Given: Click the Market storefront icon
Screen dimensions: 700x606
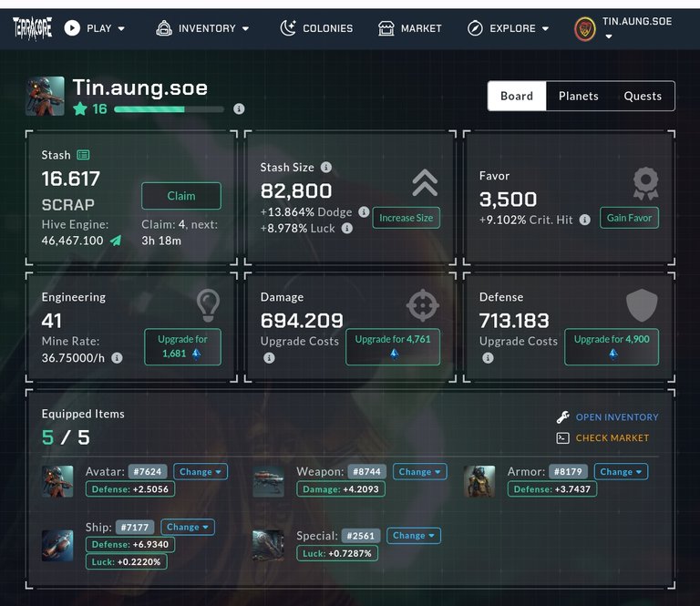Looking at the screenshot, I should [386, 28].
